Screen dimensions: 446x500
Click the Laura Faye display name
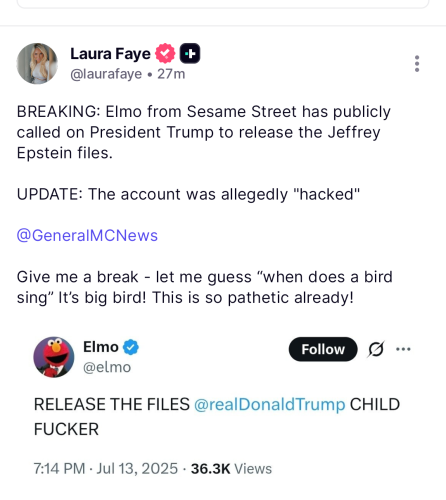110,54
